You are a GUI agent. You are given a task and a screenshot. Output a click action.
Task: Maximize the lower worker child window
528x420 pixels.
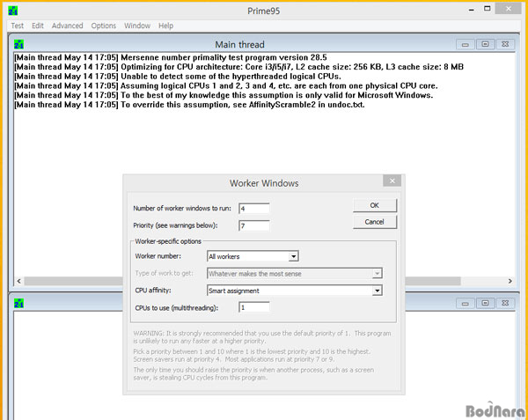(485, 304)
